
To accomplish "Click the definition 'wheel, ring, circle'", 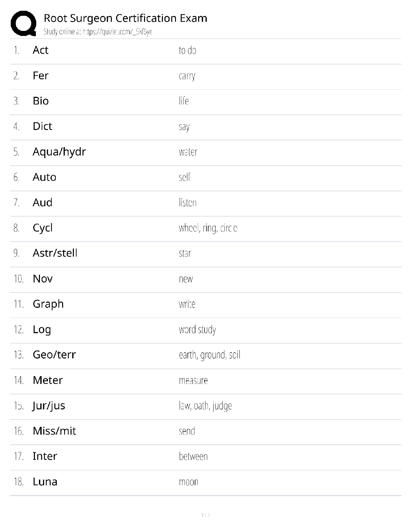I will (208, 228).
